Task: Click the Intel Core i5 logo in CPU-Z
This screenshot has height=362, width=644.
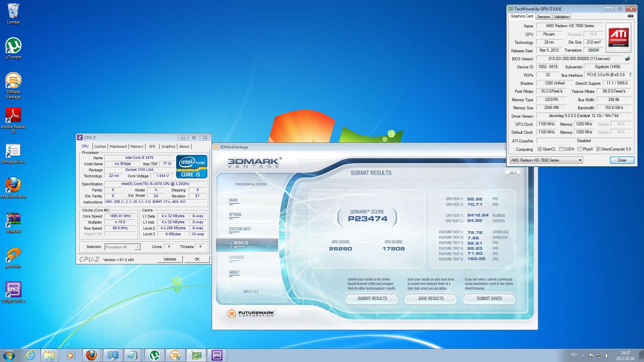Action: (191, 167)
